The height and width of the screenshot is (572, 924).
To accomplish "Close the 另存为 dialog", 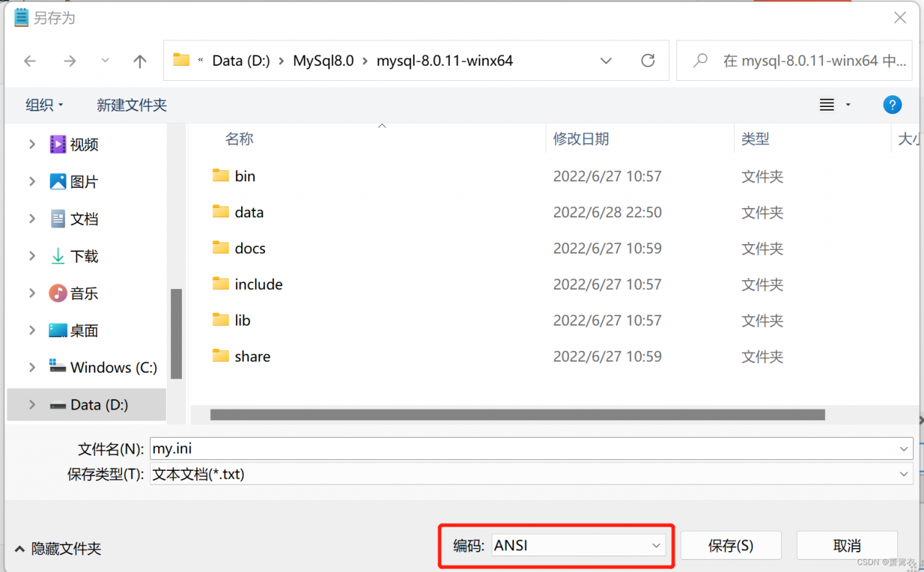I will 900,18.
